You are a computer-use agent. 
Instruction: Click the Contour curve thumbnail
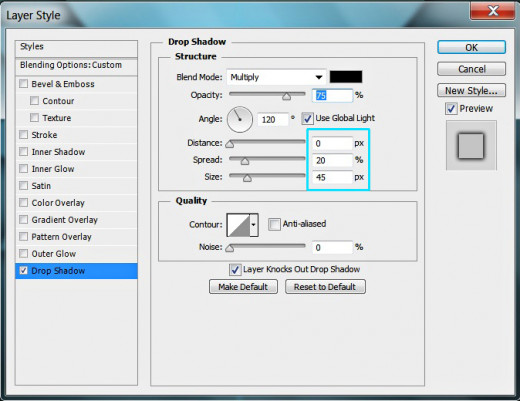pos(238,225)
